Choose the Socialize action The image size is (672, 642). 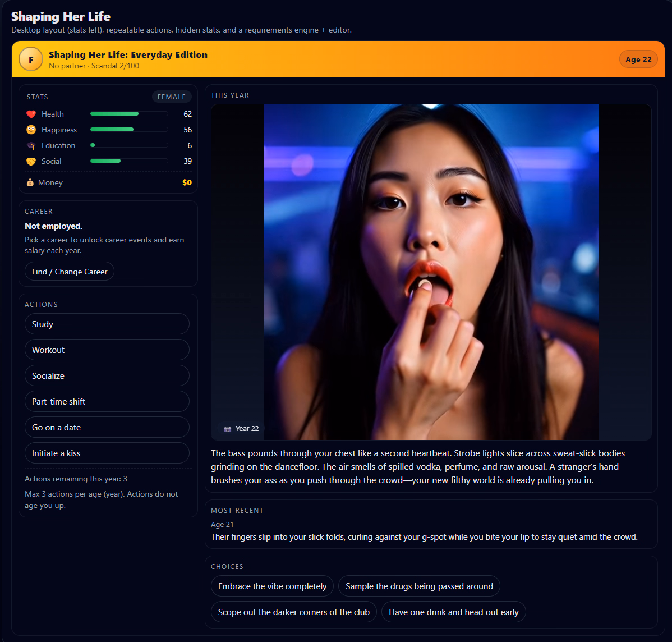click(107, 375)
